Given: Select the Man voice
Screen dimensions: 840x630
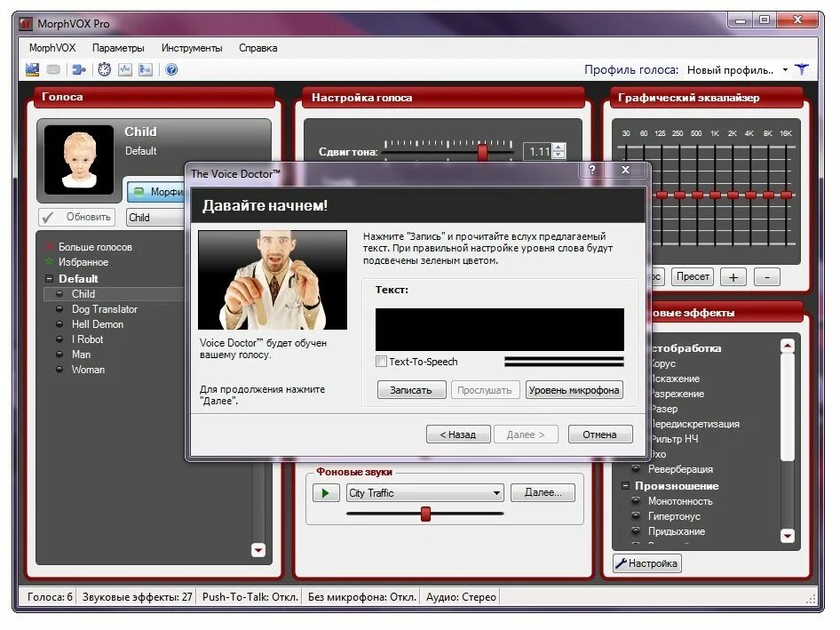Looking at the screenshot, I should click(81, 355).
